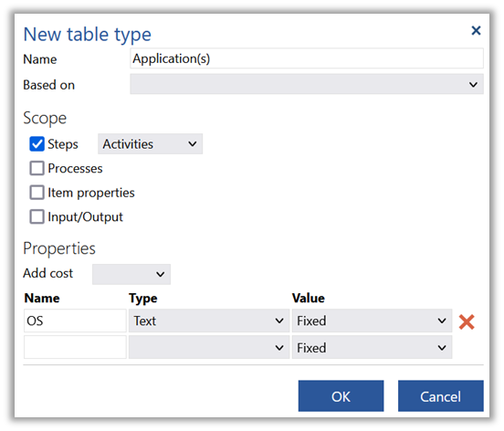
Task: Focus the empty property name field
Action: coord(75,347)
